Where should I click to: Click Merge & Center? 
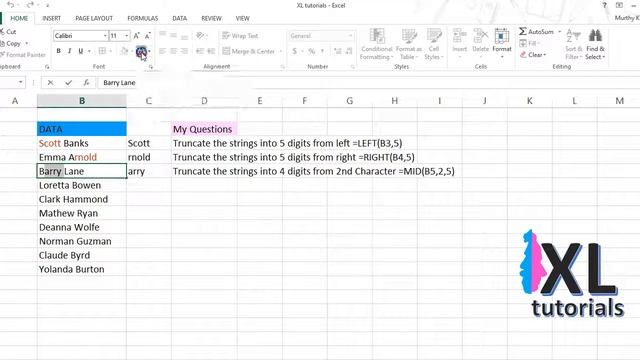tap(249, 51)
